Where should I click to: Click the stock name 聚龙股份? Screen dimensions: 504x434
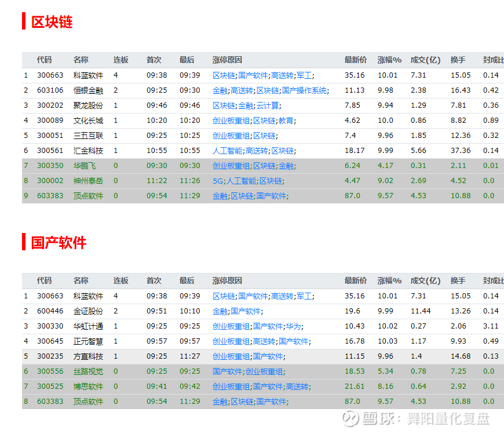click(88, 106)
